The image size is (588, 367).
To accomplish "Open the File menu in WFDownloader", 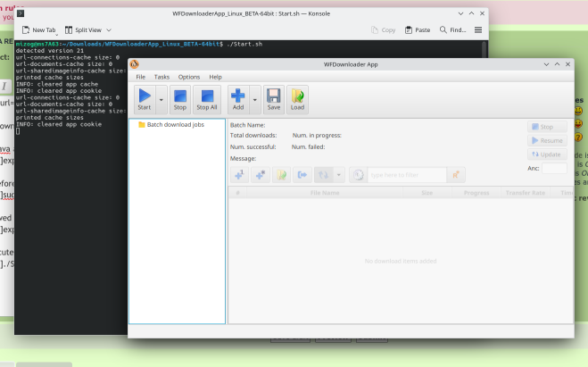I will coord(141,77).
